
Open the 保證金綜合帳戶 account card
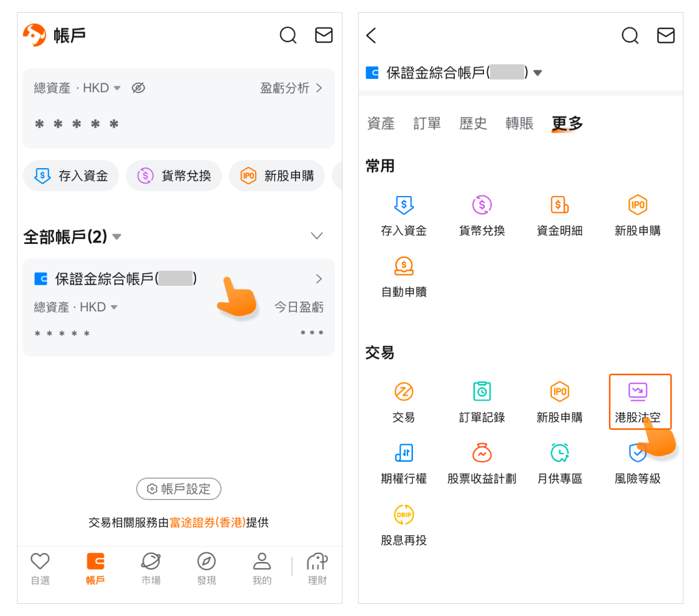179,307
